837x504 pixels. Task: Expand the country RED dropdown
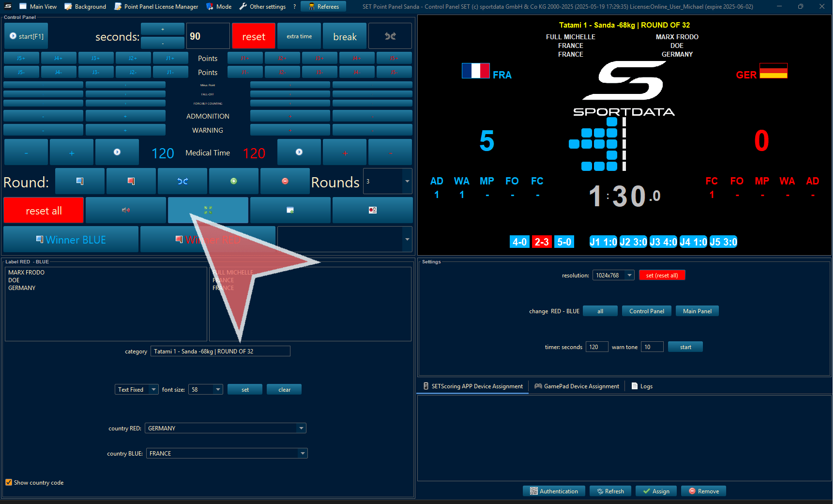coord(301,428)
